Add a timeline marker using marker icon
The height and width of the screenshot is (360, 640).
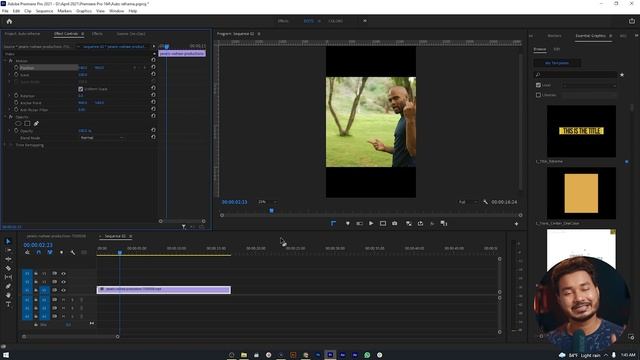pyautogui.click(x=61, y=253)
